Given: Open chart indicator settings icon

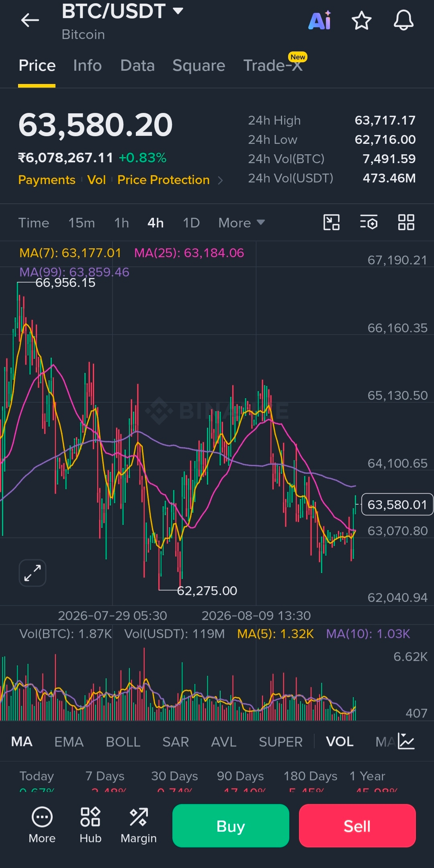Looking at the screenshot, I should click(368, 222).
